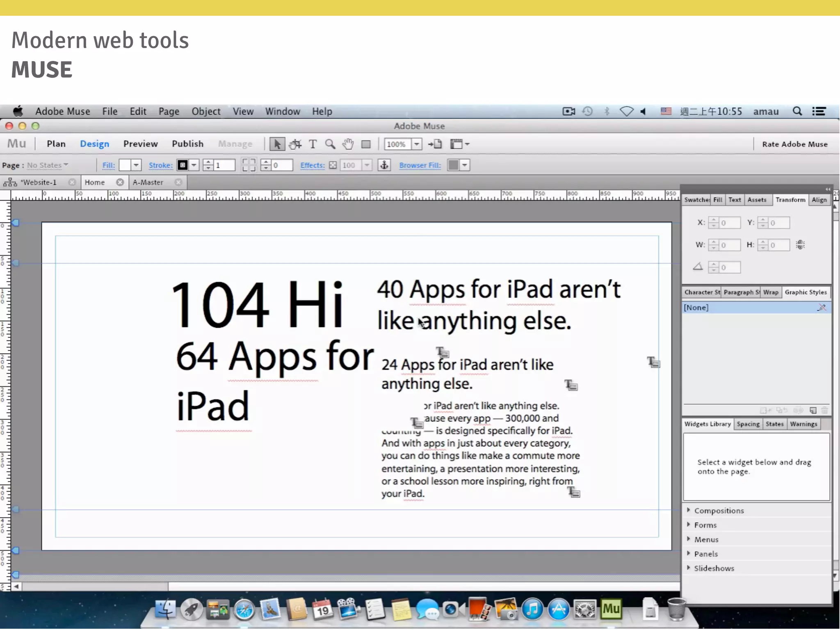The image size is (840, 630).
Task: Click the rotation angle input field
Action: point(730,267)
